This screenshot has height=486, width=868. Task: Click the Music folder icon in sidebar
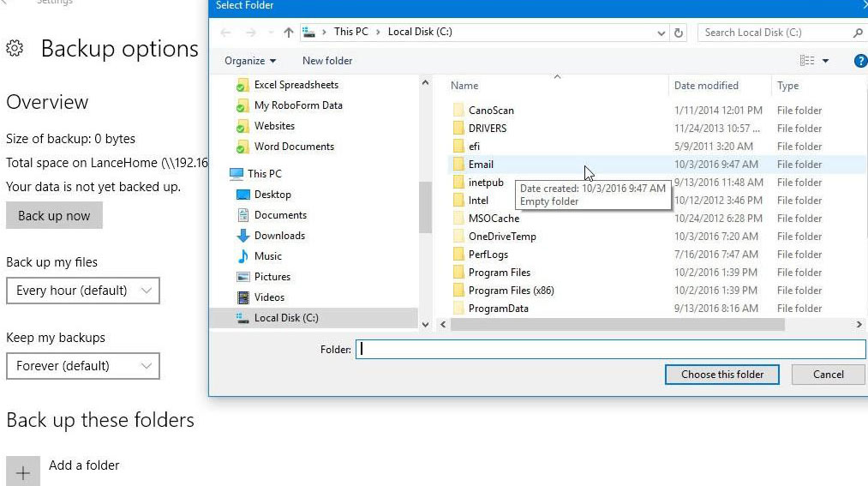click(x=242, y=256)
